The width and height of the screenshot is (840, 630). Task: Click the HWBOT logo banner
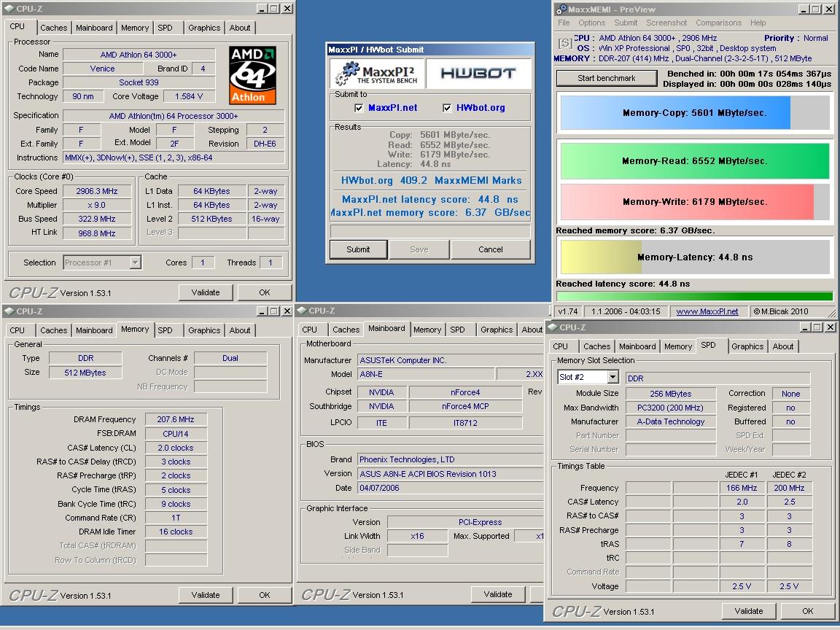pyautogui.click(x=478, y=74)
